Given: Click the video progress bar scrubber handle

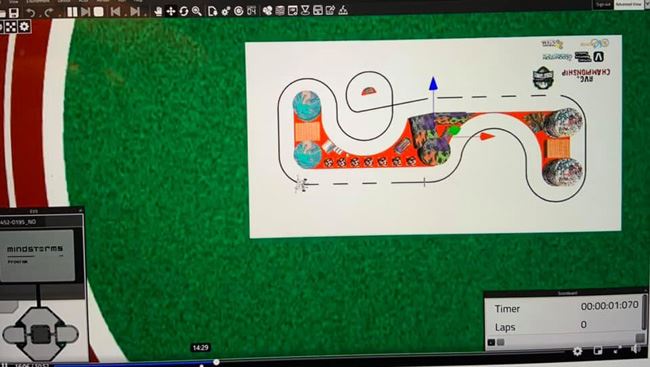Looking at the screenshot, I should click(x=216, y=362).
